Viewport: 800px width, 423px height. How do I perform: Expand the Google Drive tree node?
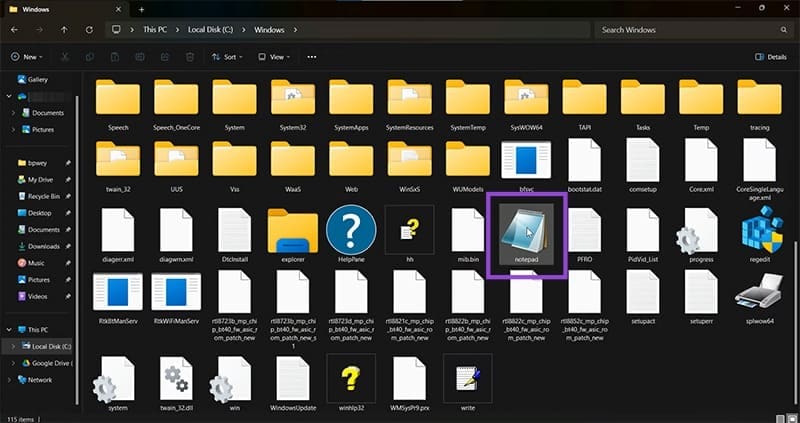coord(14,363)
